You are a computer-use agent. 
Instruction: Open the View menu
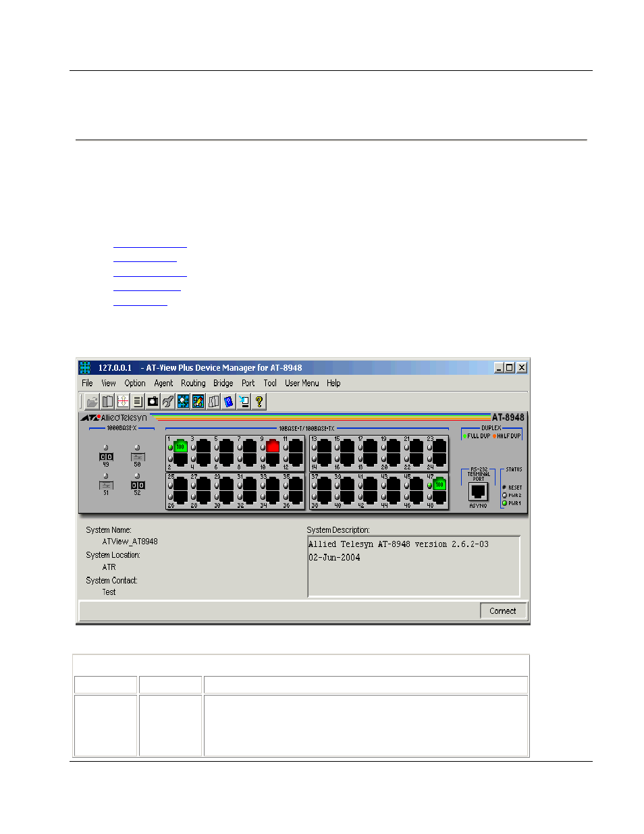tap(108, 383)
